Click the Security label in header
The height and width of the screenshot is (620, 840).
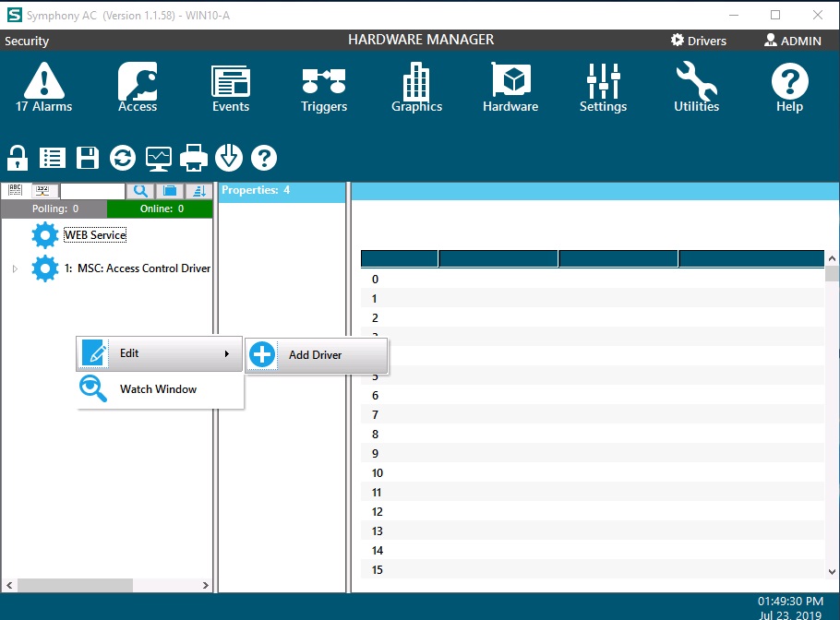click(27, 42)
